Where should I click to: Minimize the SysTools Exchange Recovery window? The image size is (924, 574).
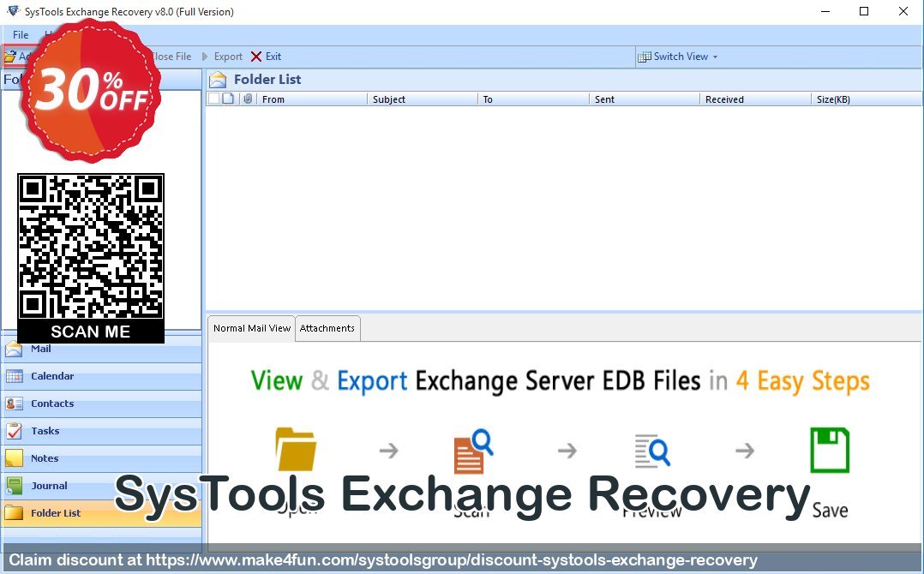[x=825, y=11]
